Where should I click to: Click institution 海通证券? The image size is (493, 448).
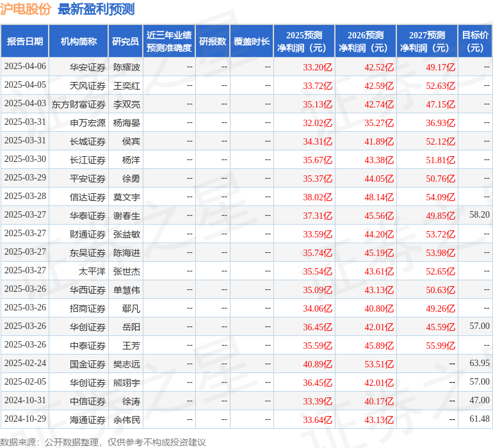click(x=88, y=420)
